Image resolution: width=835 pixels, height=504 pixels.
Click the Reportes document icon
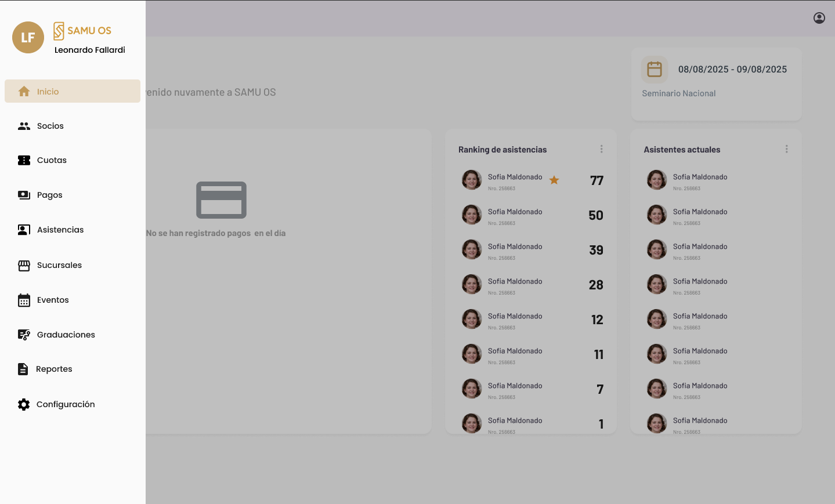click(x=23, y=369)
